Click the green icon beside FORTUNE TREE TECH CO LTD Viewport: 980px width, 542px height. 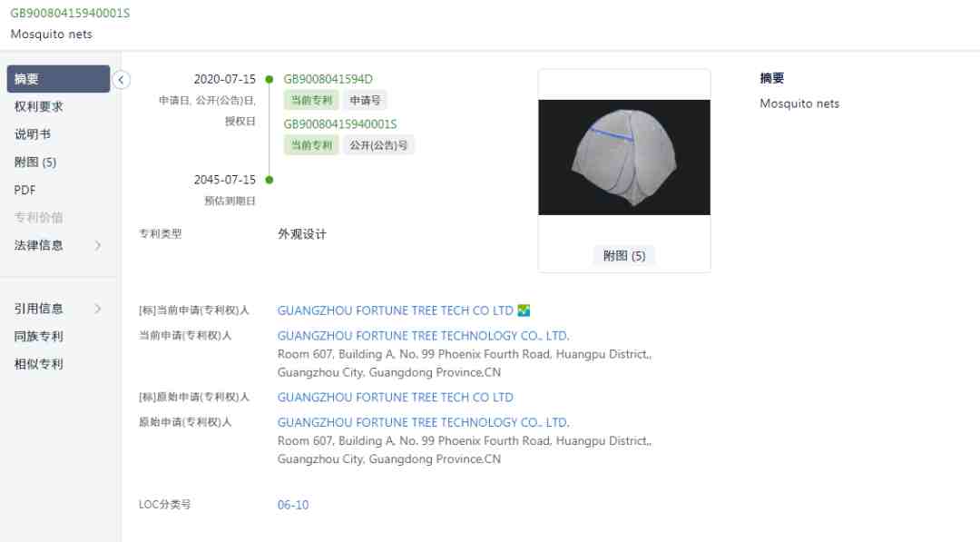[x=524, y=310]
